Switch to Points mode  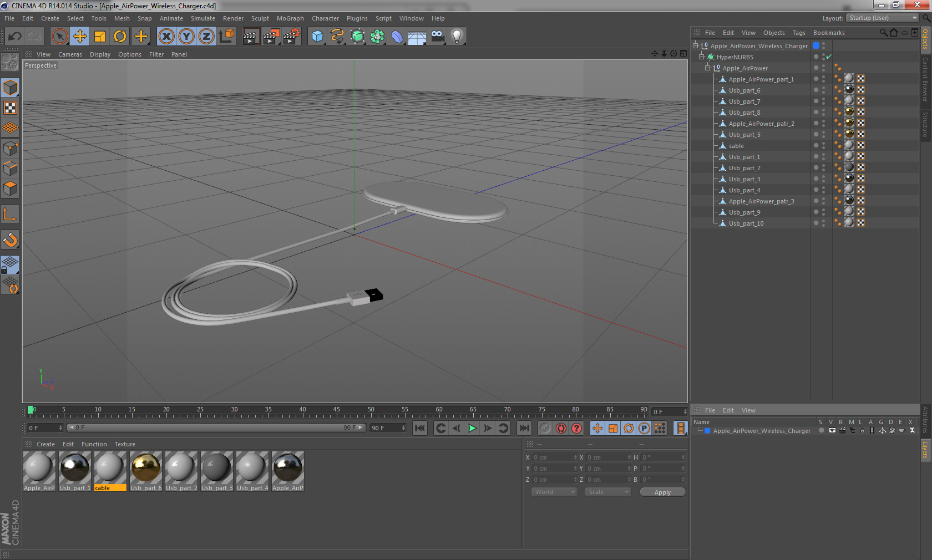pyautogui.click(x=10, y=148)
